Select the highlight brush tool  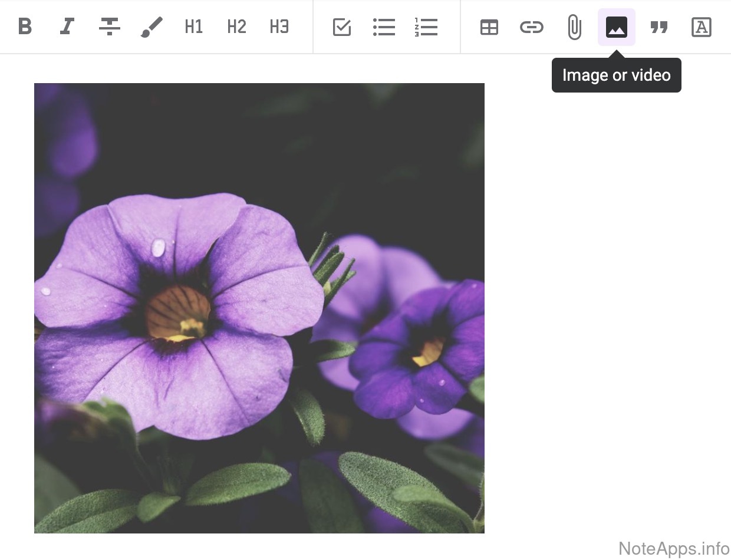152,27
